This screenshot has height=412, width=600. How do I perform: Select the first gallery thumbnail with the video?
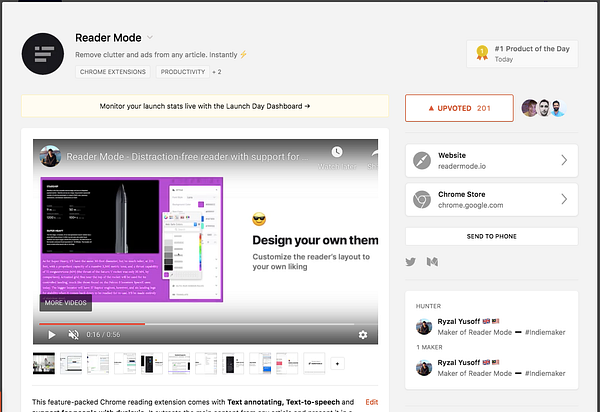coord(44,363)
